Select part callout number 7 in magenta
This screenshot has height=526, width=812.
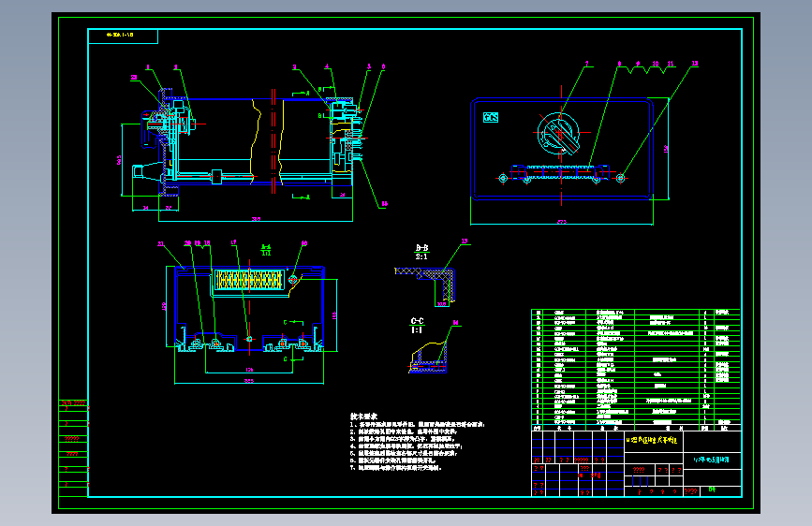tap(586, 64)
